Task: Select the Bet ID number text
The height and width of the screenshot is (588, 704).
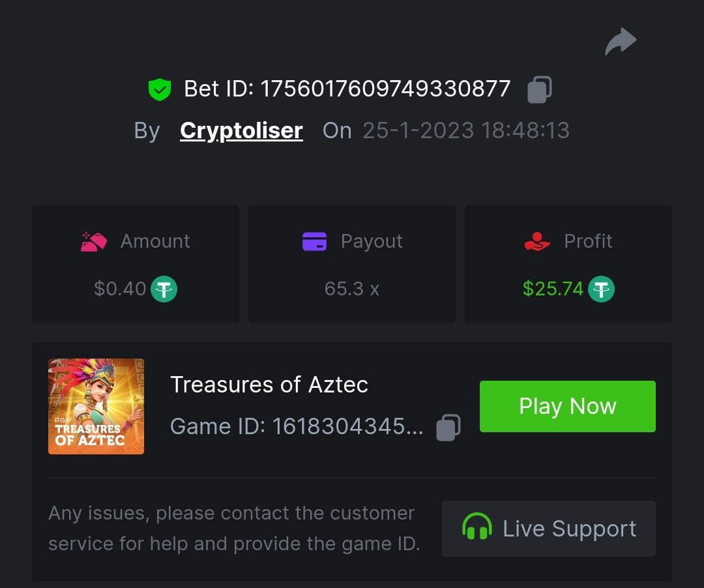Action: click(x=385, y=89)
